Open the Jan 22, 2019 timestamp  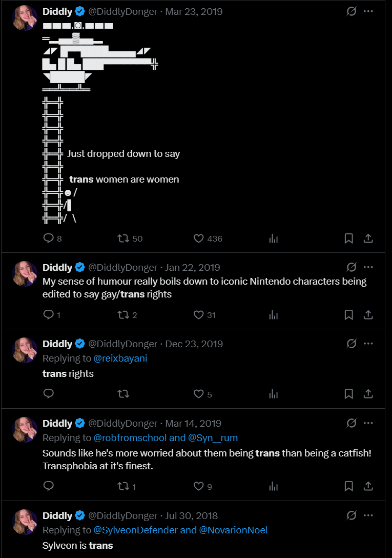point(193,267)
